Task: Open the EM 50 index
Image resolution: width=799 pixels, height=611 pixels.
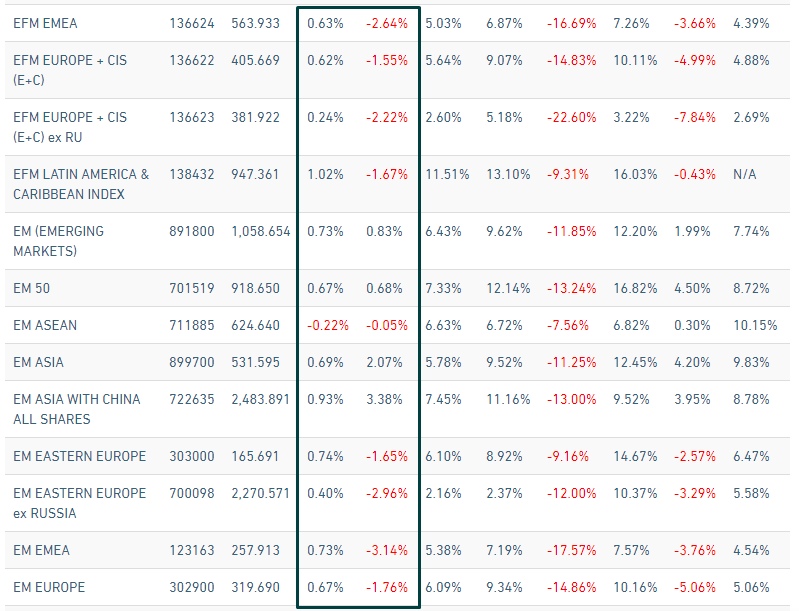Action: (32, 288)
